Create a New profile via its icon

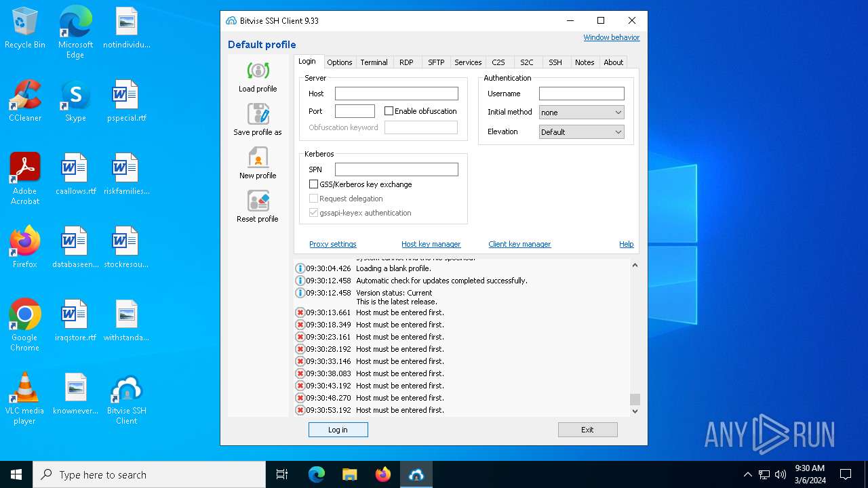(x=258, y=157)
